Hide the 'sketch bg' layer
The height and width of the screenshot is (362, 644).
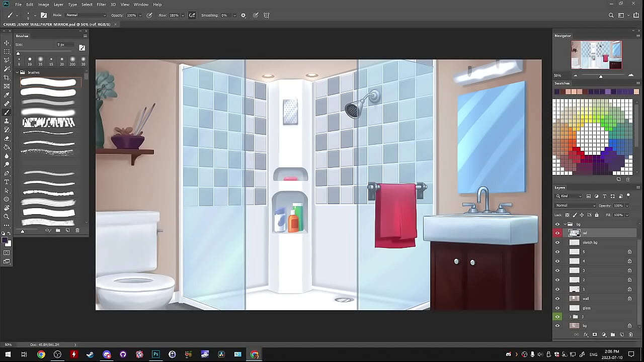tap(557, 242)
